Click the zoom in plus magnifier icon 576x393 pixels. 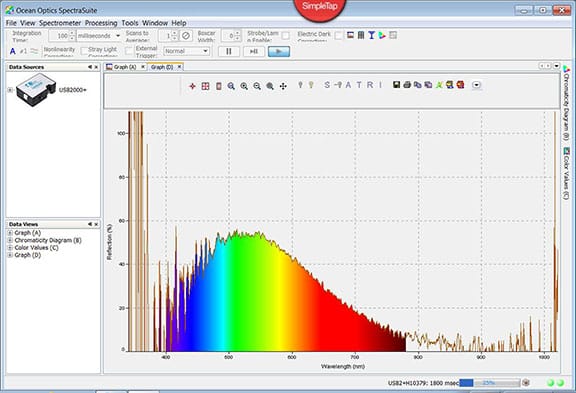[x=244, y=86]
